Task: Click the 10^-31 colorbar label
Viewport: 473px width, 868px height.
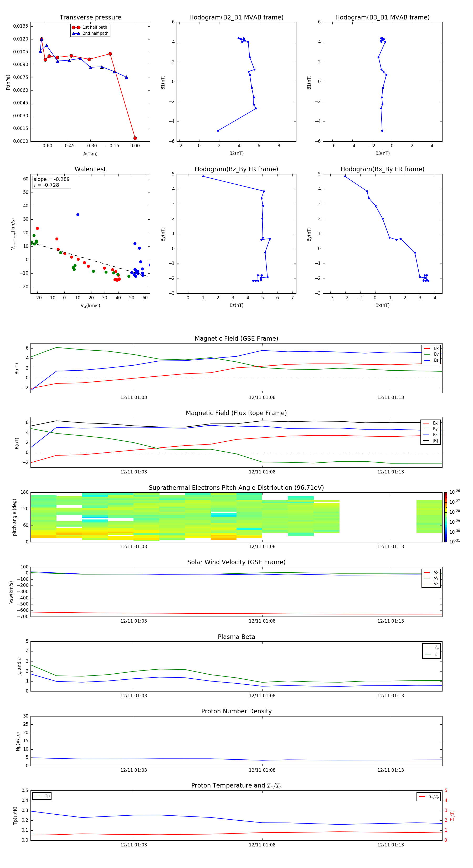Action: [x=455, y=542]
